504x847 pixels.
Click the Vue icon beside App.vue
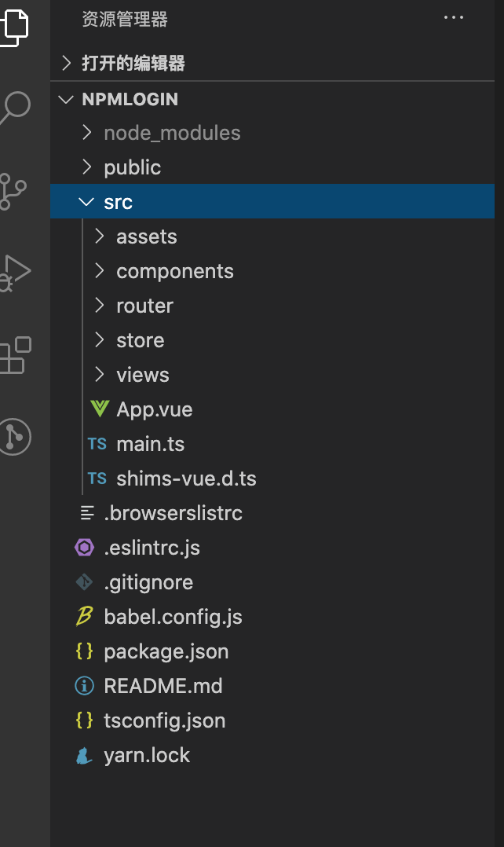coord(99,409)
